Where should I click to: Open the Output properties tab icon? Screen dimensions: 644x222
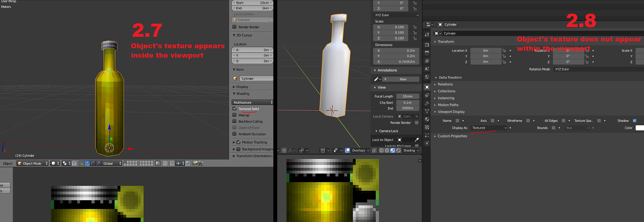[427, 52]
